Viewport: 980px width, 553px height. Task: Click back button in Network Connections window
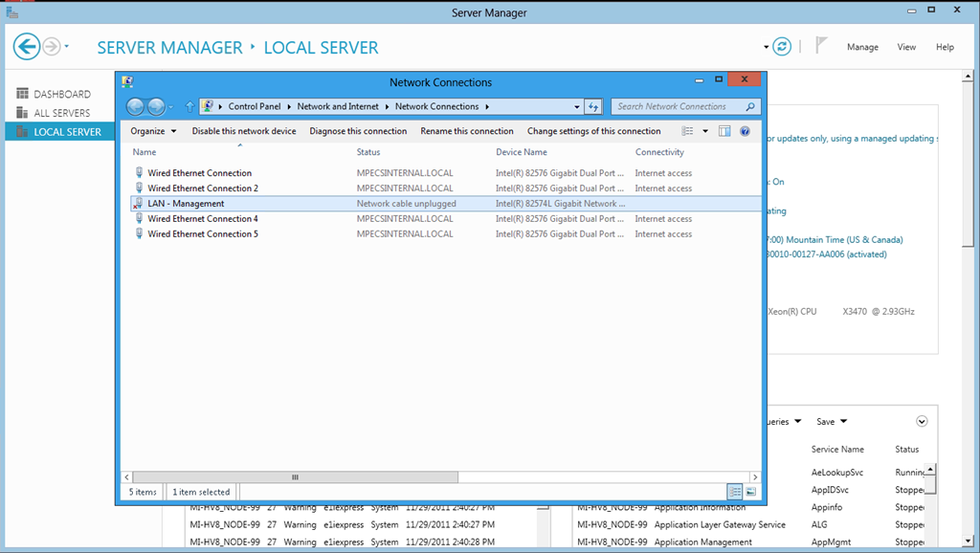coord(135,107)
